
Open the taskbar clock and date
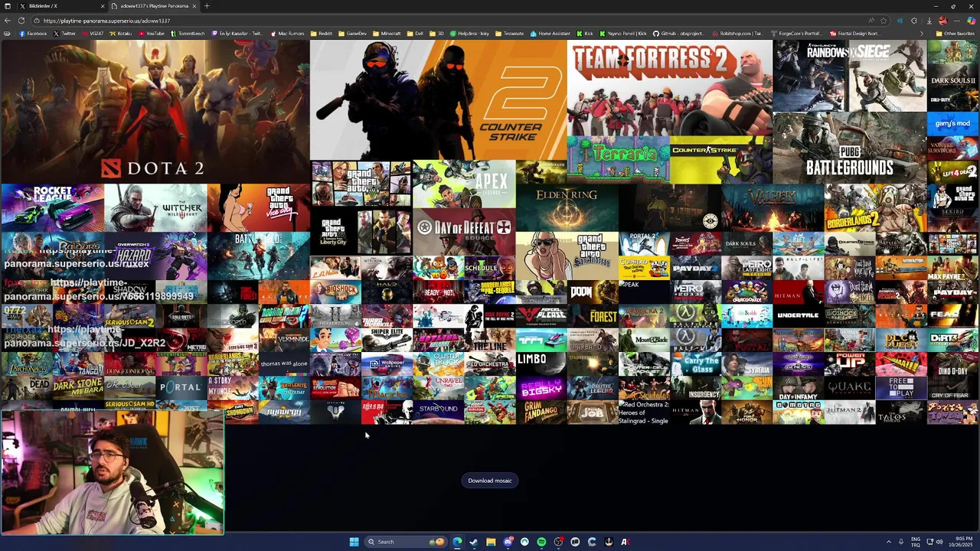961,542
